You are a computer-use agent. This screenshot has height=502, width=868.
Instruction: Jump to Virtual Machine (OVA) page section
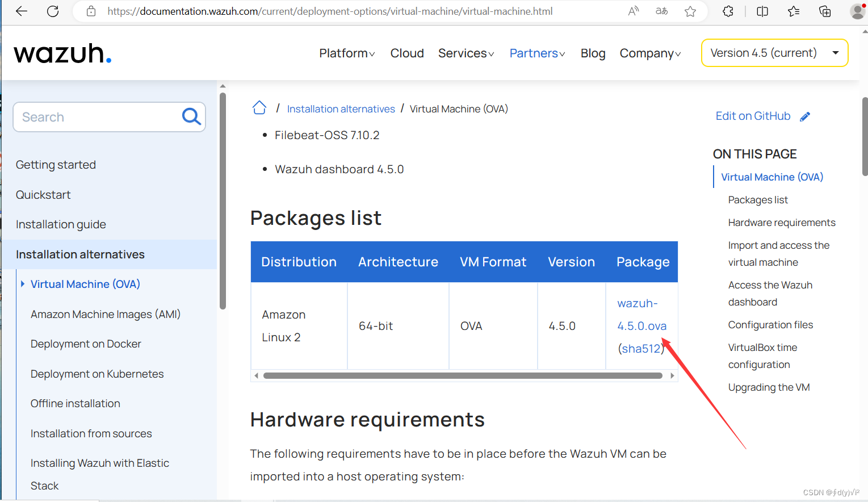point(772,177)
